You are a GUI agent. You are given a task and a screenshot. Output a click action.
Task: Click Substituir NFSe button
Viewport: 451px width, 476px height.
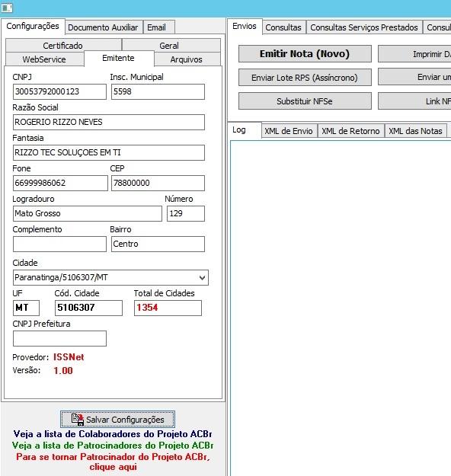305,101
